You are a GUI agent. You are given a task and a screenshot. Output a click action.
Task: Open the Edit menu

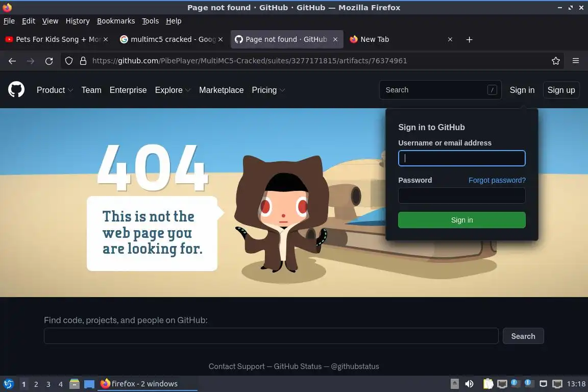(29, 21)
